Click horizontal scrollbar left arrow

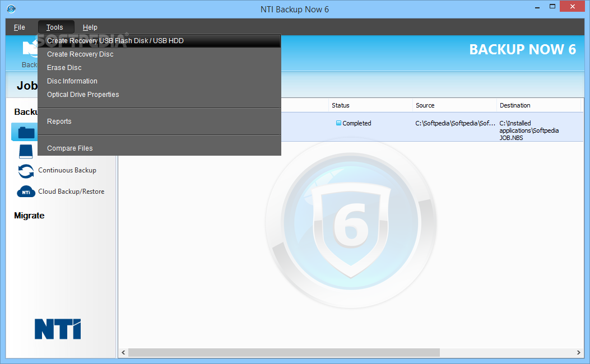[123, 353]
